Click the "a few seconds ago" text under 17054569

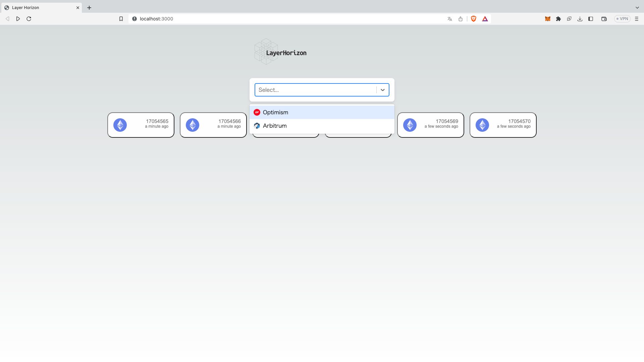tap(441, 127)
